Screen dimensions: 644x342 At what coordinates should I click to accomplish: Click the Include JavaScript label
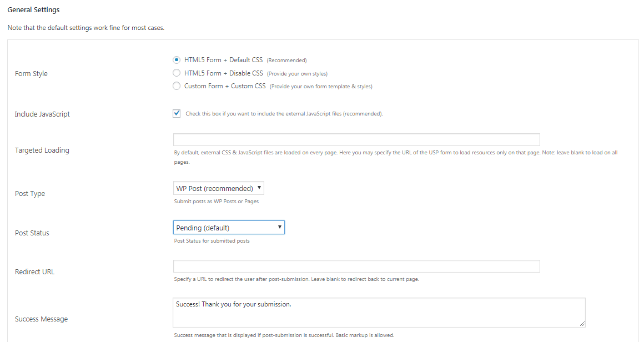point(42,114)
